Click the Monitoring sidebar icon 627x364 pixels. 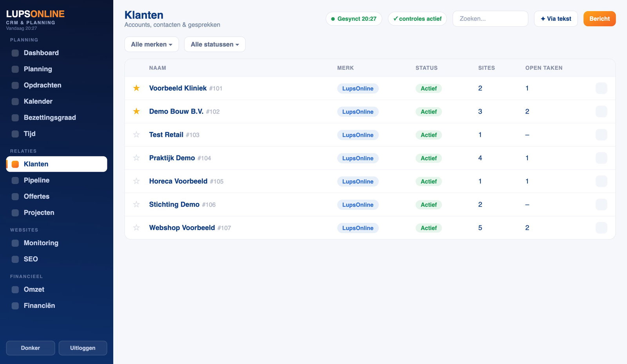click(x=15, y=243)
